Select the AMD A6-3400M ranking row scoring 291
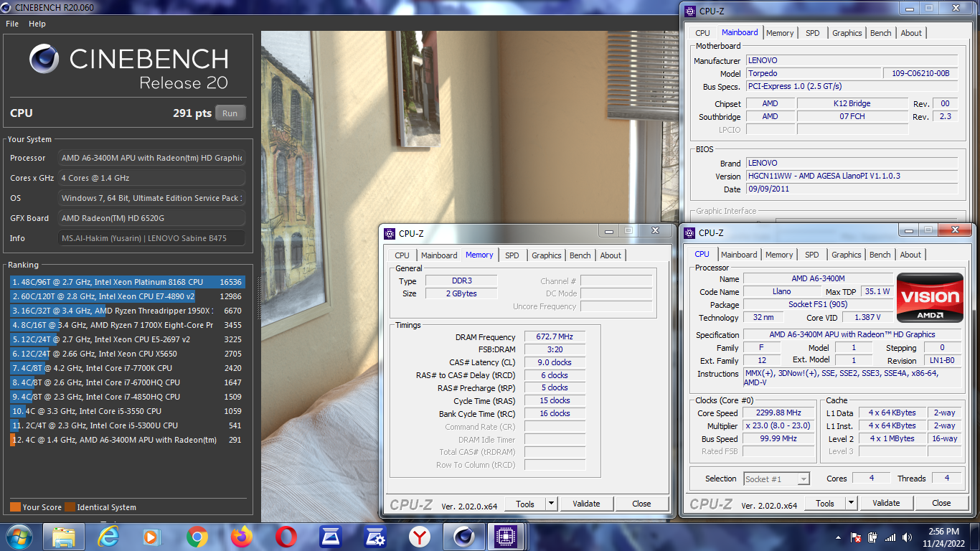Viewport: 980px width, 551px height. point(127,440)
